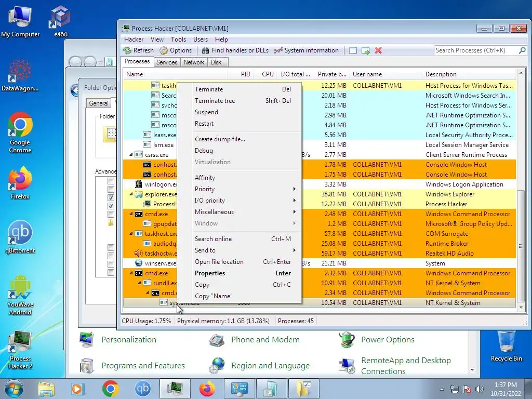Viewport: 532px width, 399px height.
Task: Open Windows Media Player taskbar icon
Action: point(78,389)
